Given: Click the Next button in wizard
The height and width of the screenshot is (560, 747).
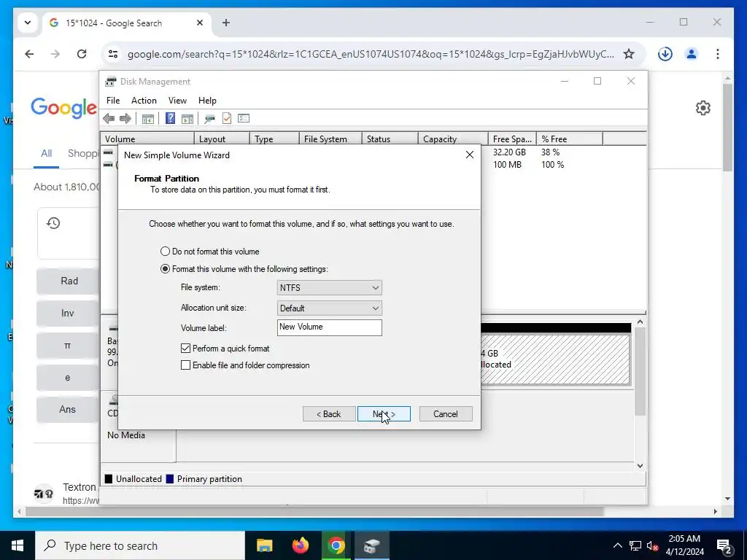Looking at the screenshot, I should tap(384, 414).
